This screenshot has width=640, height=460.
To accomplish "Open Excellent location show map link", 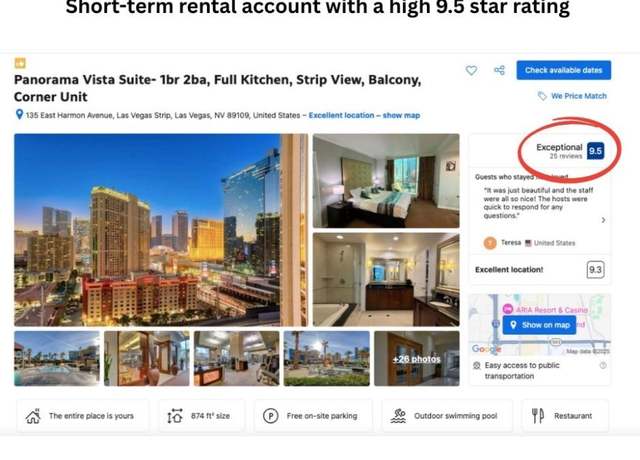I will pyautogui.click(x=364, y=115).
